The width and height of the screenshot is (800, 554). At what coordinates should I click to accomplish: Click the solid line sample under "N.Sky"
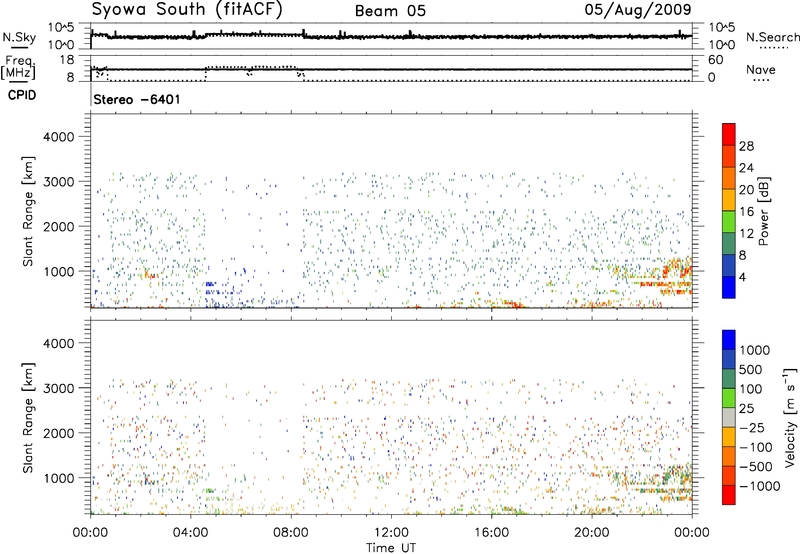point(19,47)
